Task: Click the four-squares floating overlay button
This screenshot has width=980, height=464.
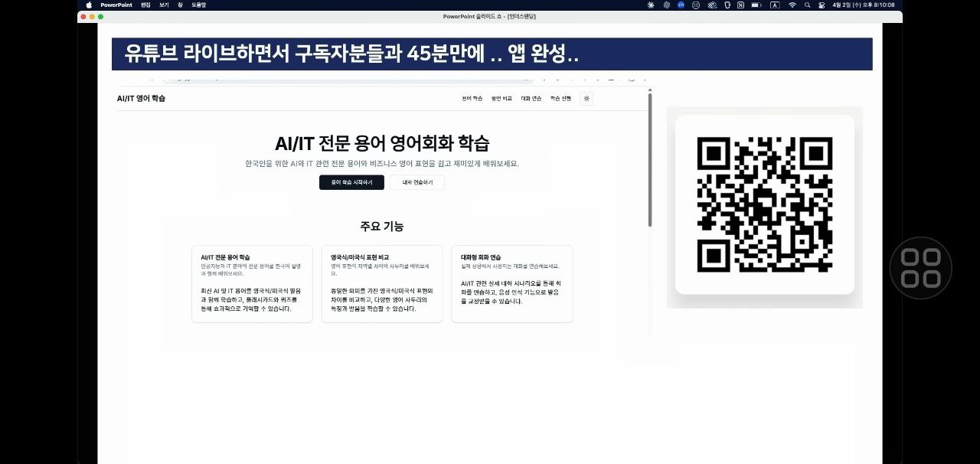Action: point(921,268)
